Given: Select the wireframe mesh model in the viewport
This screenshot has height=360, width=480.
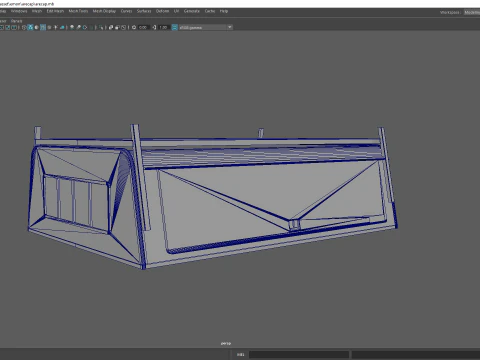Looking at the screenshot, I should 213,197.
